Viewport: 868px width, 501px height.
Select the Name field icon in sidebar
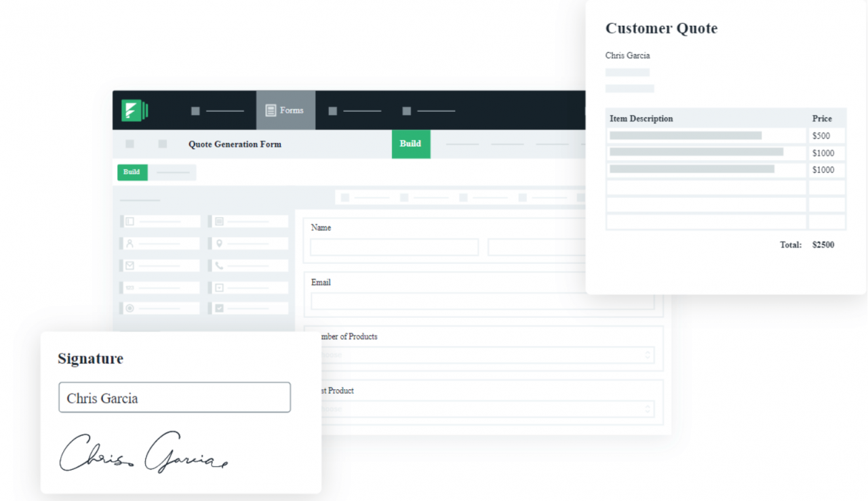pos(130,243)
